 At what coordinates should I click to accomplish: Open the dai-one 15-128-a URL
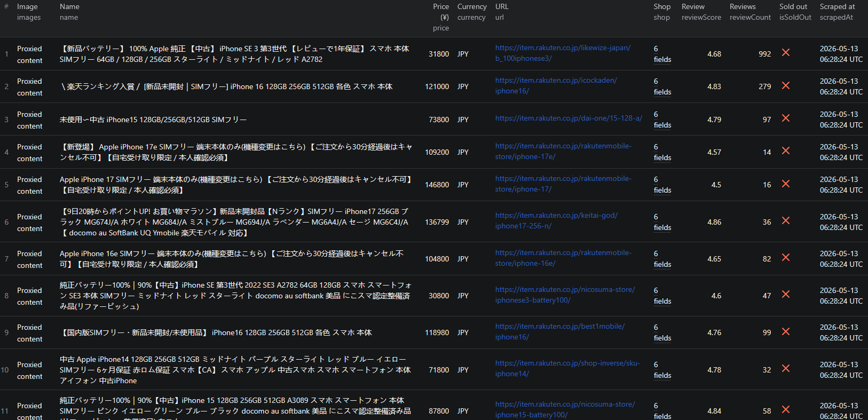click(x=569, y=118)
